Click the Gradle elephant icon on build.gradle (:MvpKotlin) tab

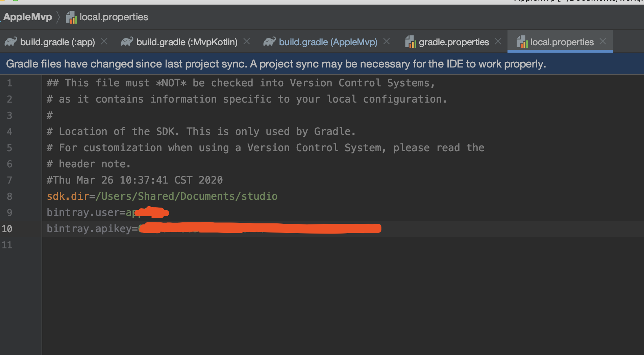click(x=127, y=42)
